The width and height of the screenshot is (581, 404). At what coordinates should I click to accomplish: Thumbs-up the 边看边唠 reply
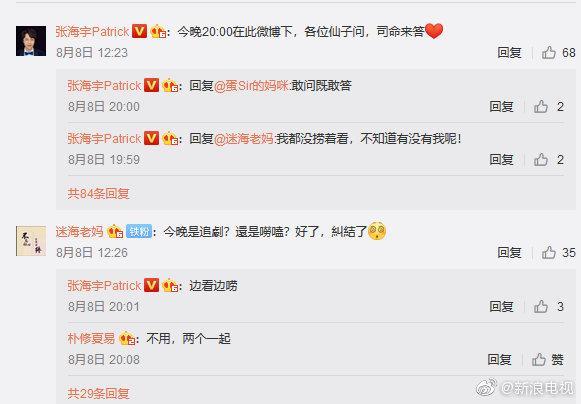tap(541, 307)
